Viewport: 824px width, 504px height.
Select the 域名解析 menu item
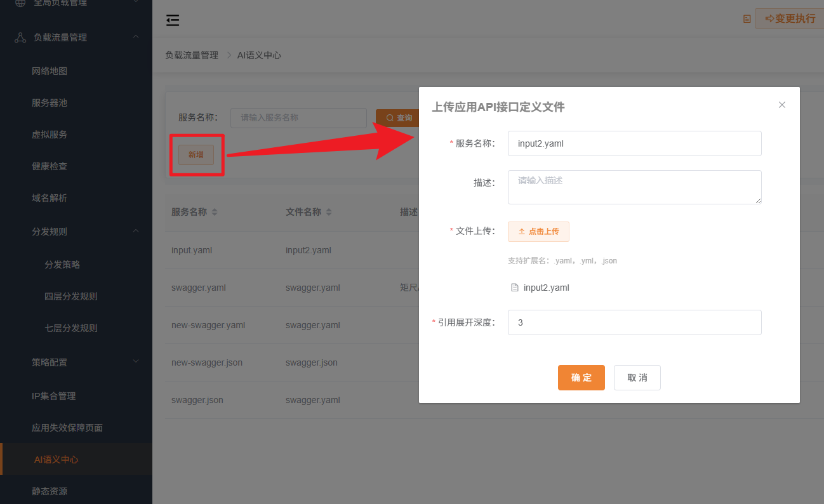(50, 198)
